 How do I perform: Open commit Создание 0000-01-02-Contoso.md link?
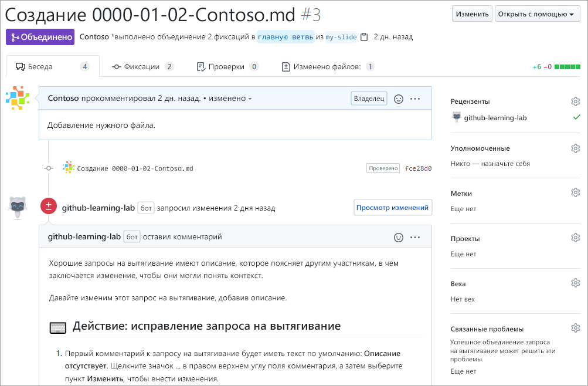pos(135,168)
